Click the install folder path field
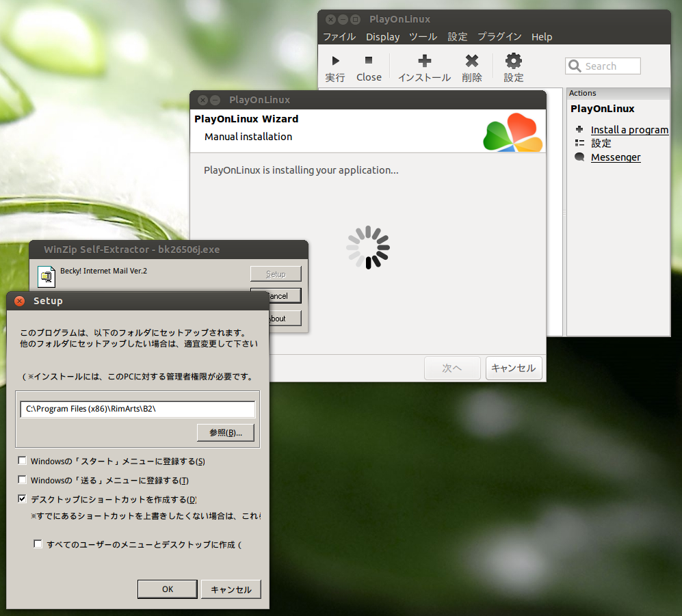682x616 pixels. [137, 409]
